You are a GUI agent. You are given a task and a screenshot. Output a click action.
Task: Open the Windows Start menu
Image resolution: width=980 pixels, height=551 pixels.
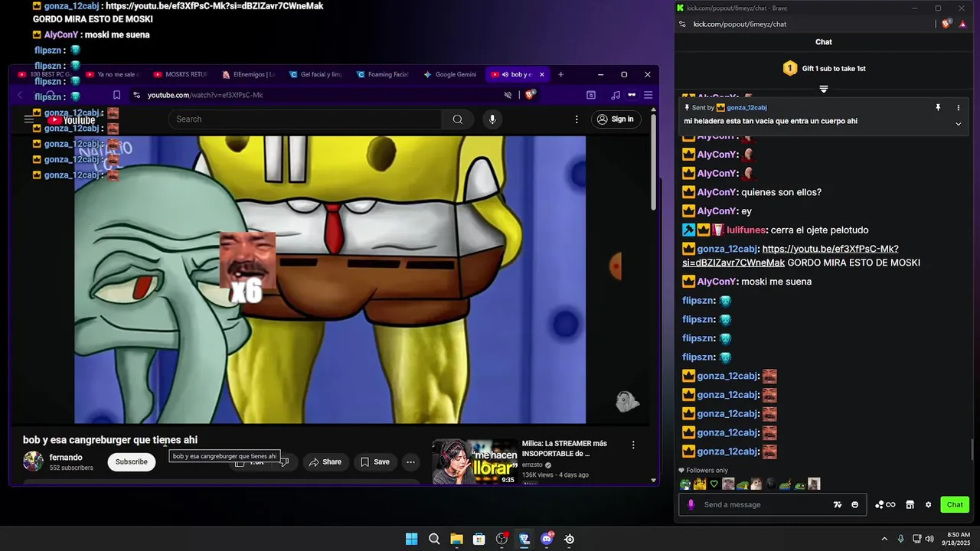pyautogui.click(x=411, y=539)
